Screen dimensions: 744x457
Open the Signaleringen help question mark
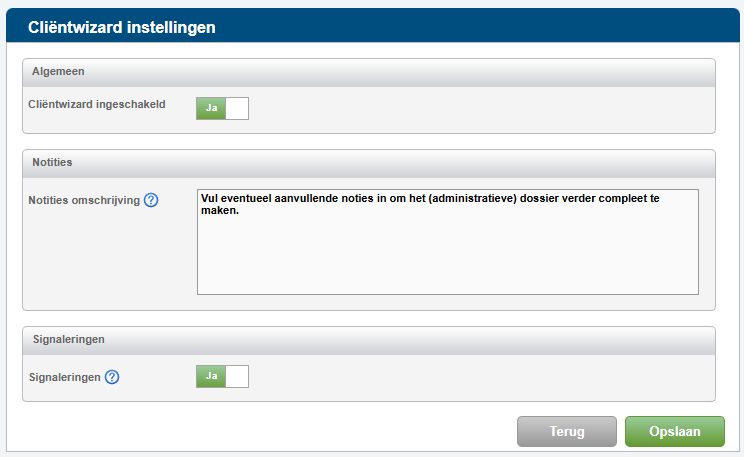(x=112, y=377)
